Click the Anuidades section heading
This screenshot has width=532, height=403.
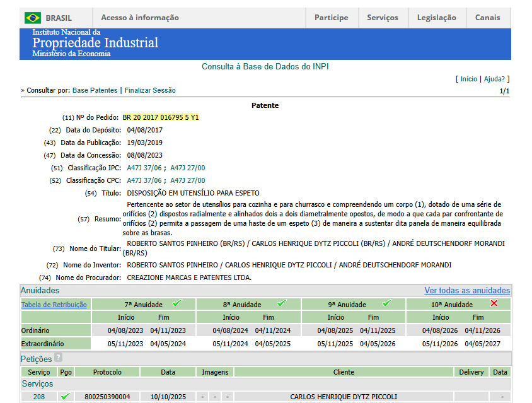40,290
